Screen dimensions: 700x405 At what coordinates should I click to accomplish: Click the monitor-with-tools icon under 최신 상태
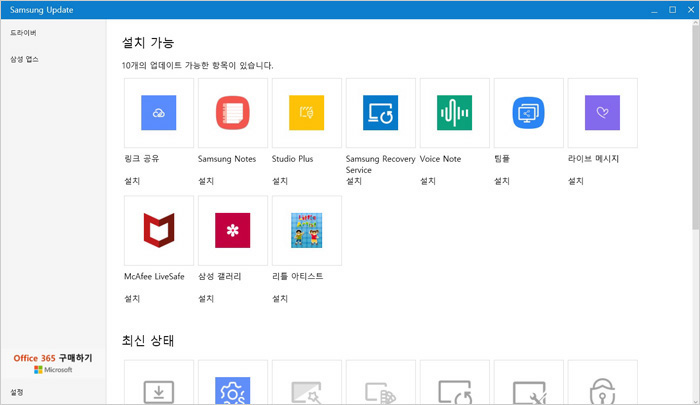coord(529,392)
